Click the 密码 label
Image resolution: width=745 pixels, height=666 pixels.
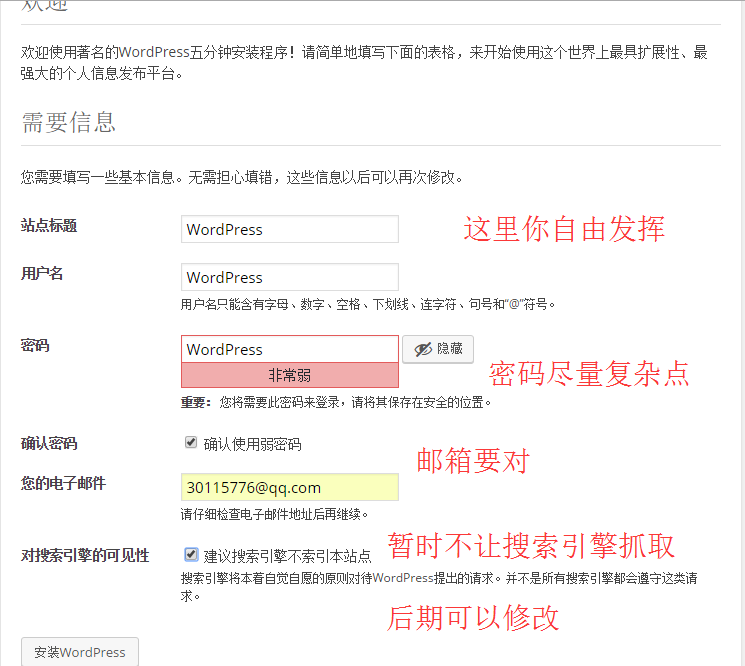click(35, 345)
